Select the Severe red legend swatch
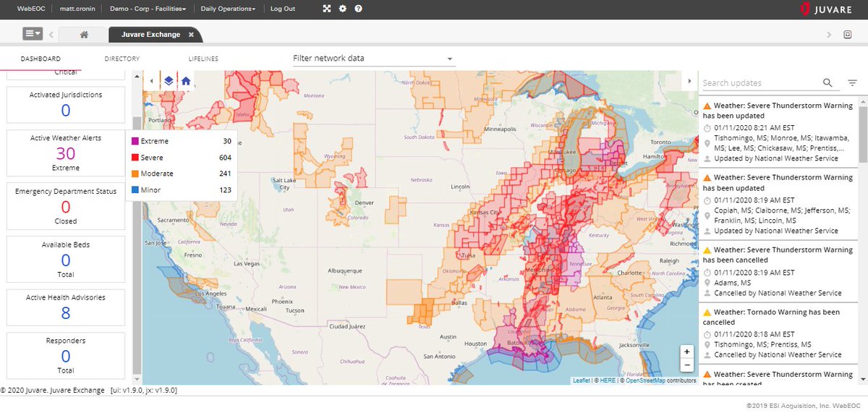This screenshot has width=868, height=413. pos(135,158)
